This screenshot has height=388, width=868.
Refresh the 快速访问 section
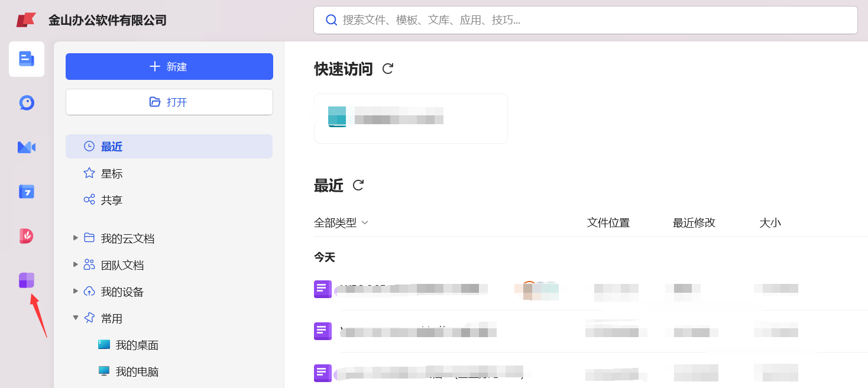(x=388, y=69)
